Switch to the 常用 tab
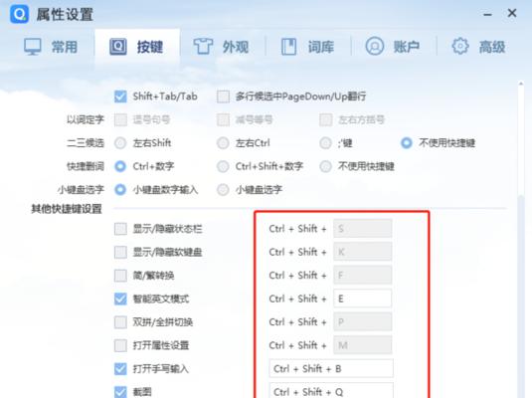This screenshot has width=532, height=398. [x=51, y=47]
